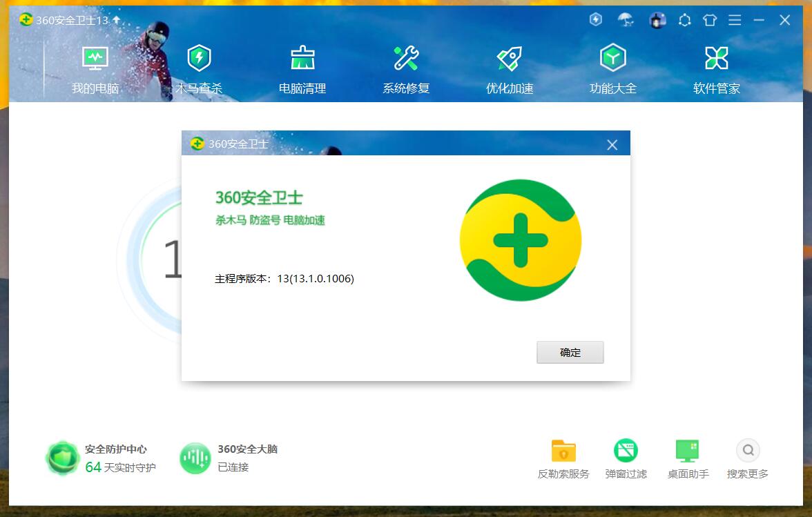Close the 360安全卫士 main window

coord(784,20)
